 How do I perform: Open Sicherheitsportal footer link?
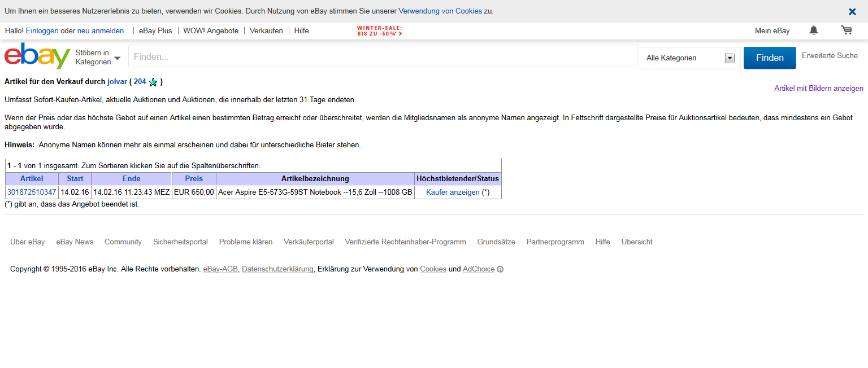180,242
